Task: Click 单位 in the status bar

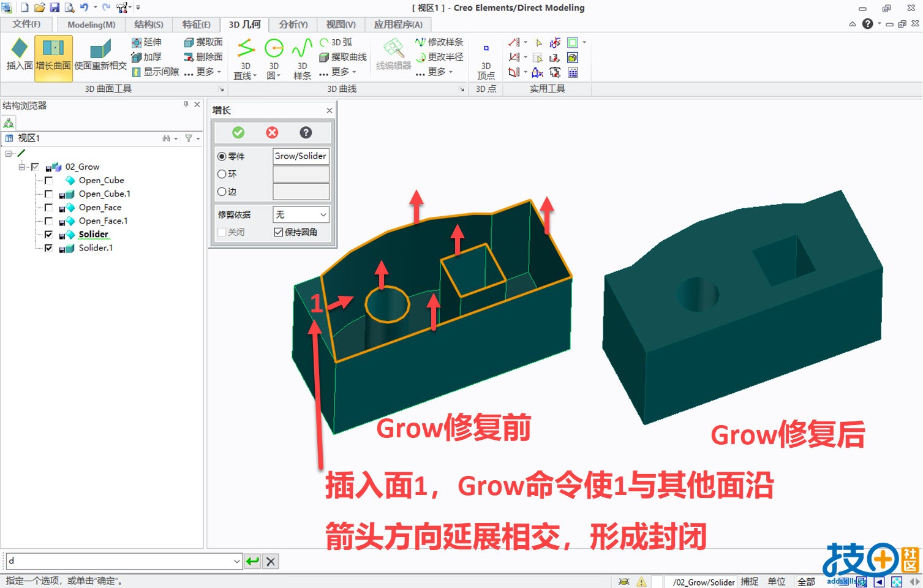Action: point(777,581)
